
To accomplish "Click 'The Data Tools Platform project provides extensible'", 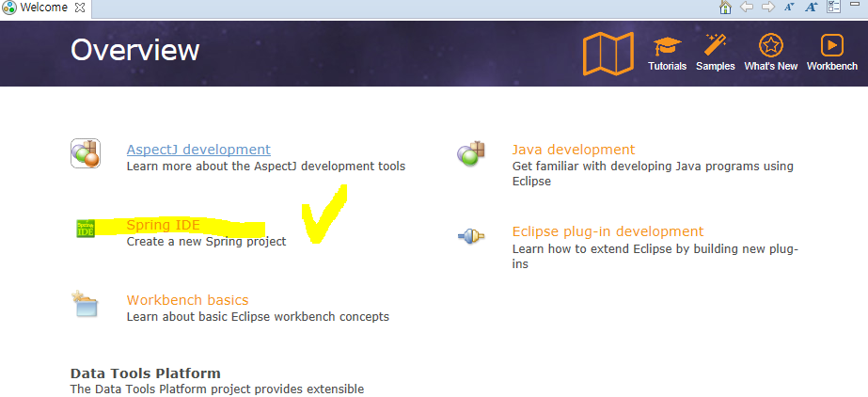I will tap(217, 389).
